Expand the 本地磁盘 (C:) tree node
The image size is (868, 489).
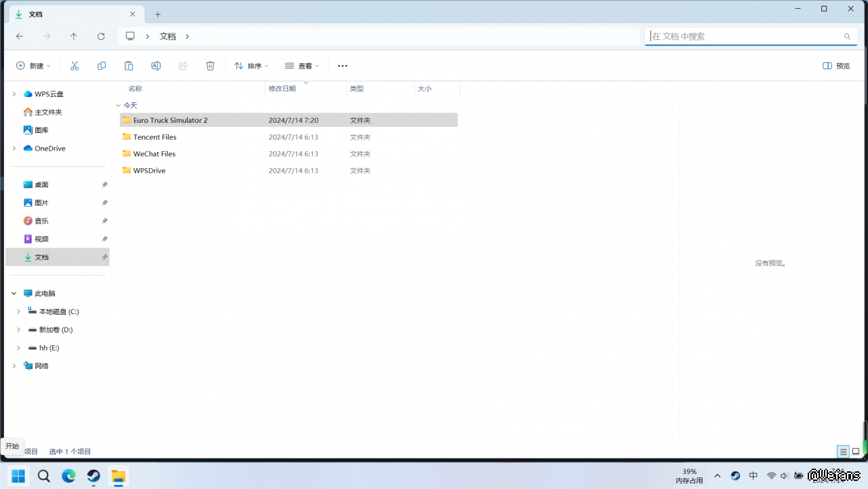pyautogui.click(x=18, y=312)
